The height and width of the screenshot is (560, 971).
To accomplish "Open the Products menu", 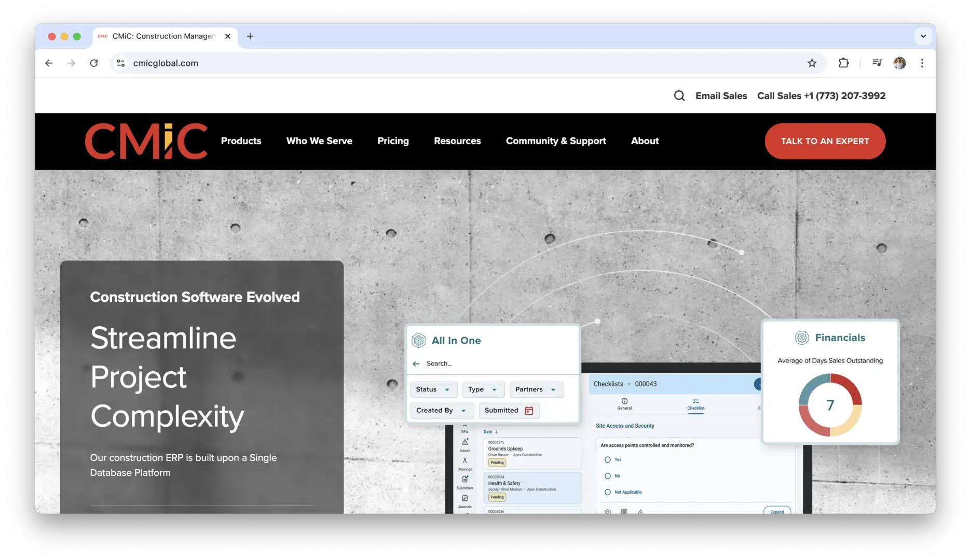I will pyautogui.click(x=241, y=141).
